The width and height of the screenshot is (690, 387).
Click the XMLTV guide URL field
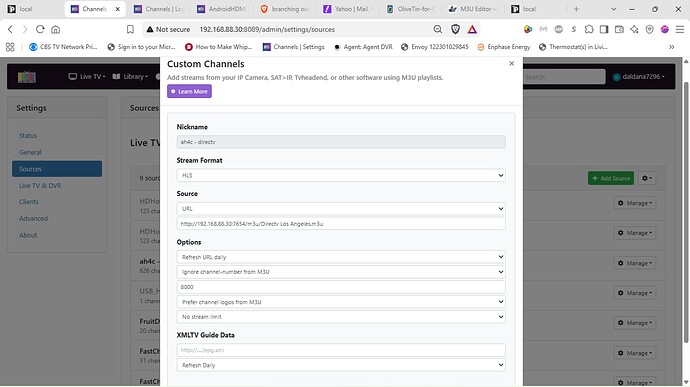(x=341, y=350)
